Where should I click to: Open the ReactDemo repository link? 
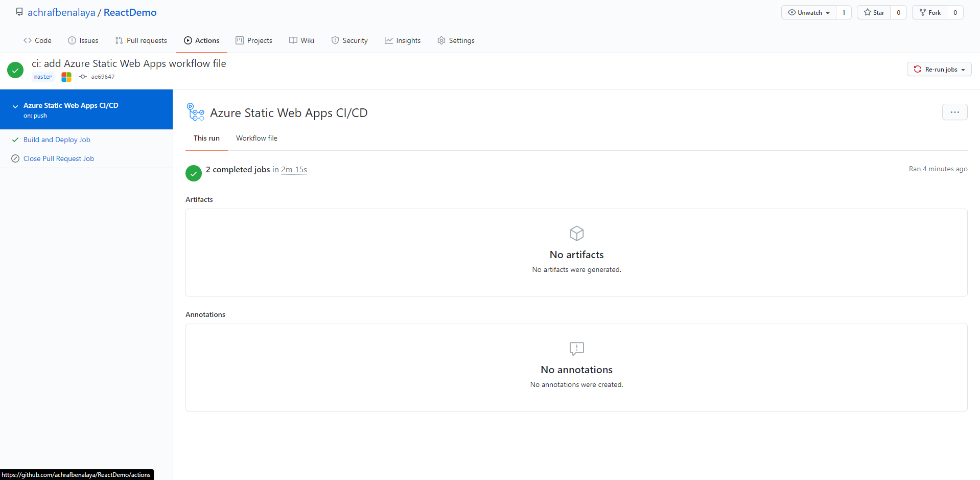tap(129, 12)
